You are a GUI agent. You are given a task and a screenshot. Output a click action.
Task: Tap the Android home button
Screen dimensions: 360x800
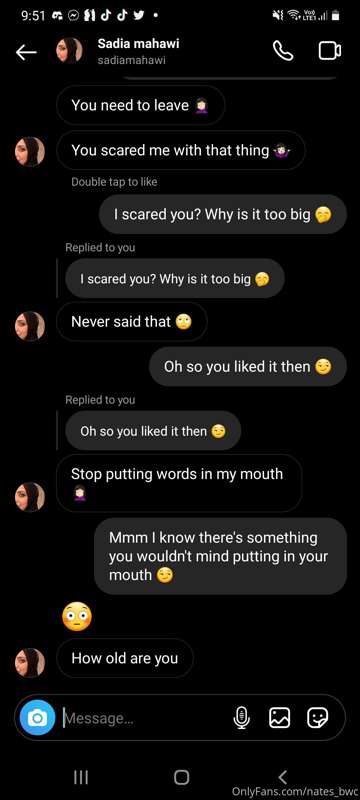(181, 777)
